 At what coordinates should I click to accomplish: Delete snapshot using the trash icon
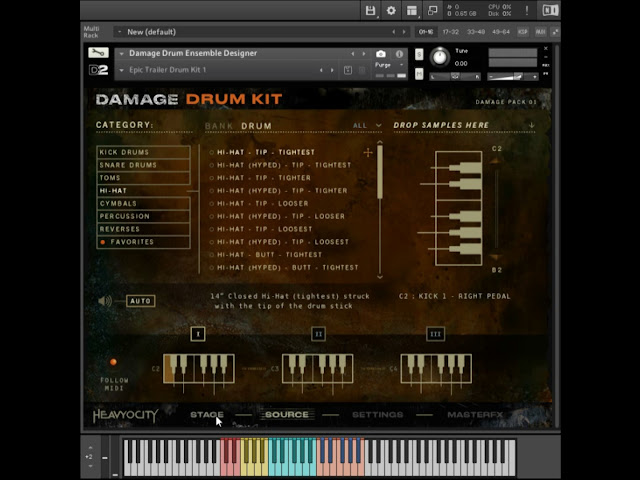tap(362, 70)
